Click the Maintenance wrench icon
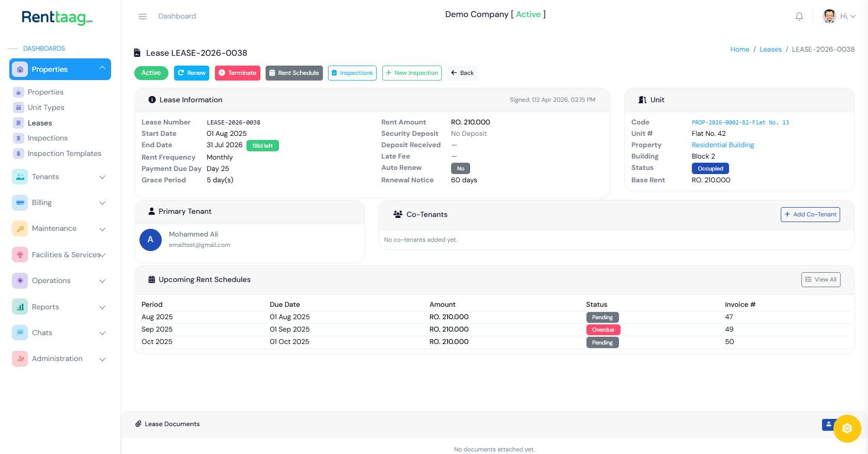The width and height of the screenshot is (868, 454). pyautogui.click(x=20, y=228)
